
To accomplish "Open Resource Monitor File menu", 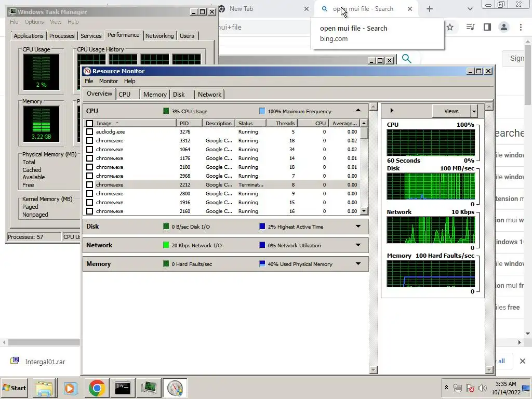I will pyautogui.click(x=89, y=81).
